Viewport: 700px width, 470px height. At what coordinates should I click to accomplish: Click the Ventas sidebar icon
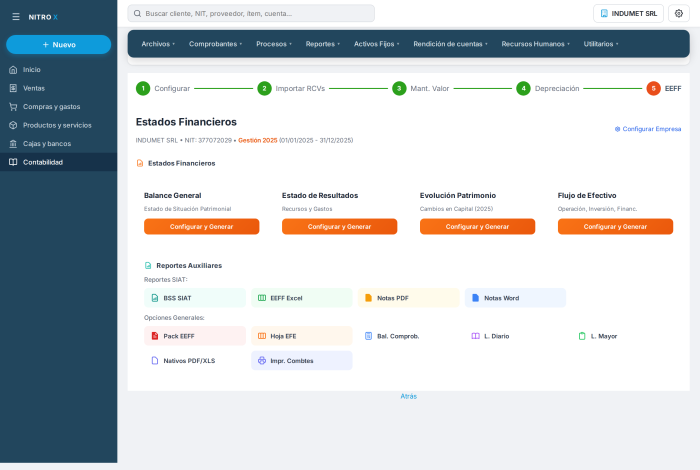pos(13,88)
